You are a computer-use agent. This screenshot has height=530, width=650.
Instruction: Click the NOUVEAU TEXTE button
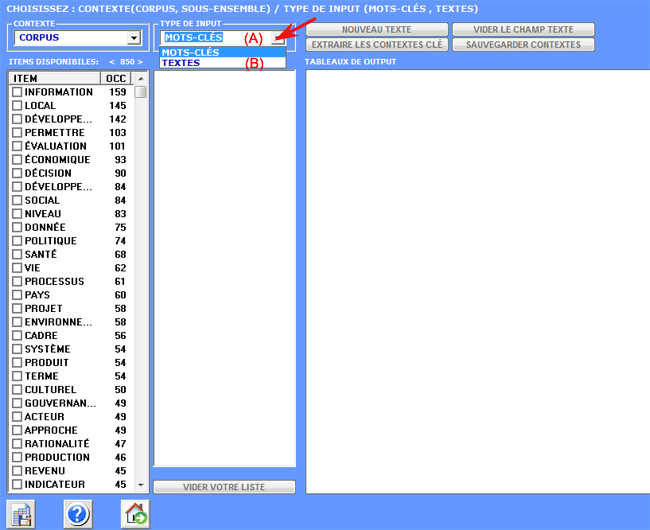pos(377,30)
